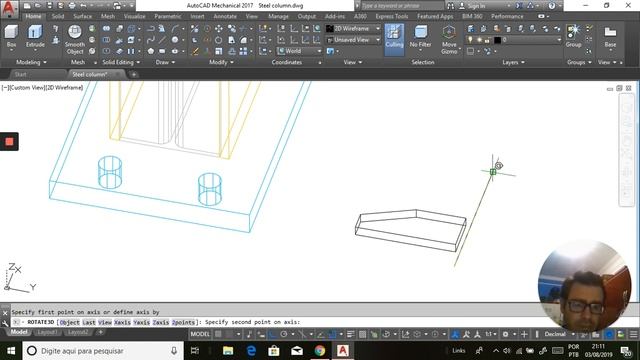
Task: Choose the Object option in command line
Action: click(x=69, y=322)
